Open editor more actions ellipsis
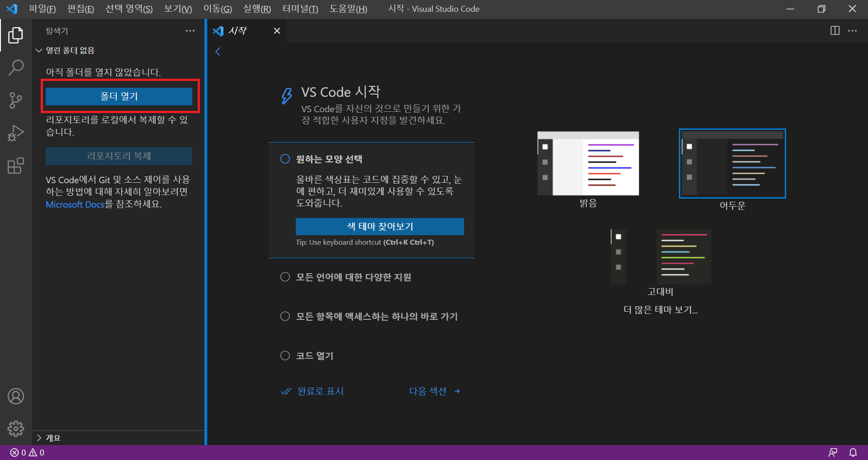 pos(853,30)
